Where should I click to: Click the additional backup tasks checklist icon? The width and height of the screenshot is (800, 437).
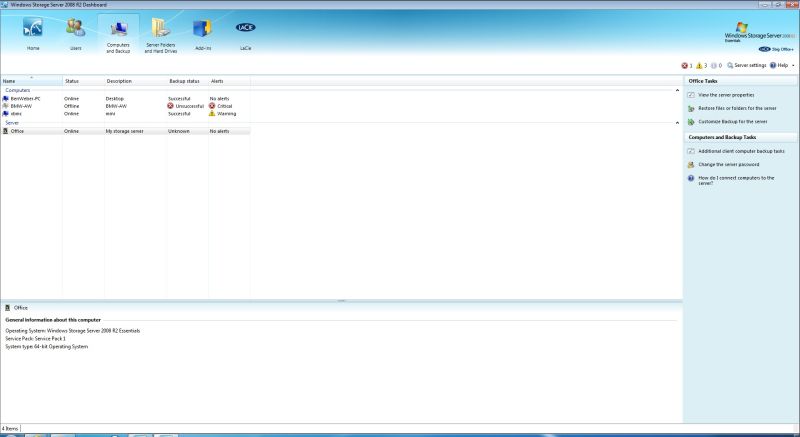(x=691, y=151)
